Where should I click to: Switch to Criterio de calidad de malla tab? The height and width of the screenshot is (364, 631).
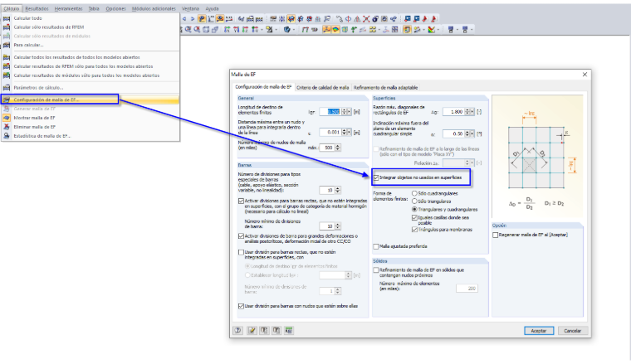[323, 87]
